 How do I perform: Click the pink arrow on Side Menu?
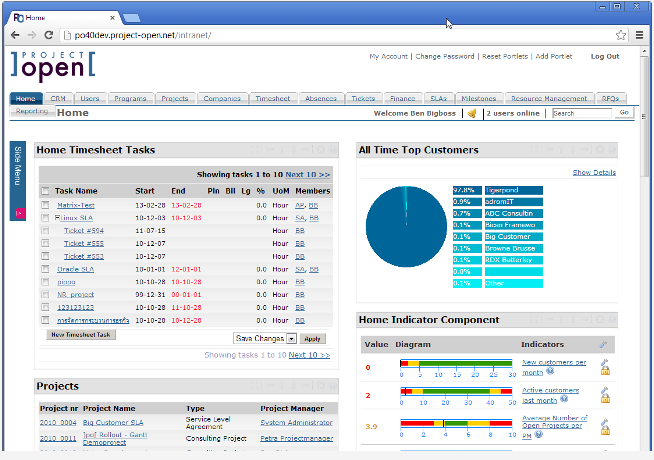pos(19,214)
